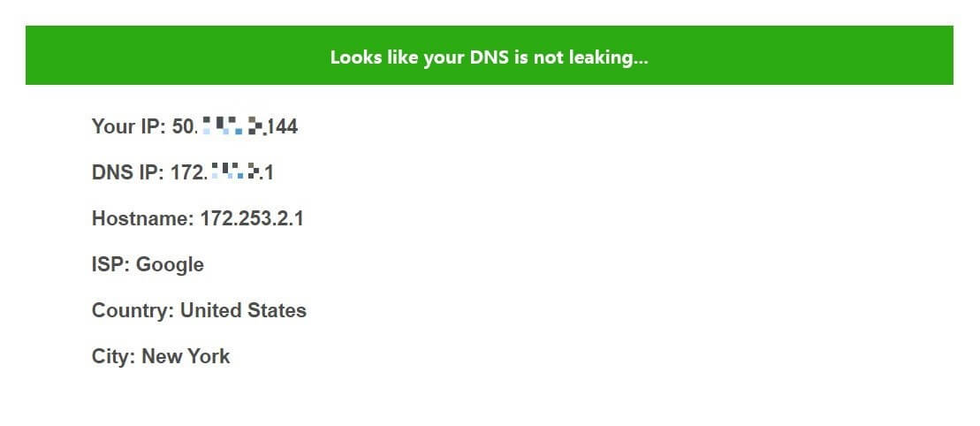This screenshot has width=980, height=426.
Task: Click the "ISP:" label
Action: [110, 264]
